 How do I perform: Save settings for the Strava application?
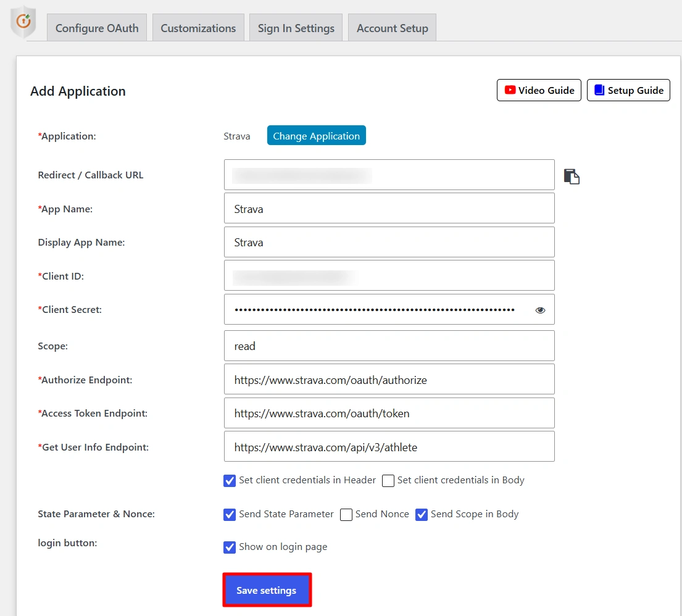pos(267,590)
